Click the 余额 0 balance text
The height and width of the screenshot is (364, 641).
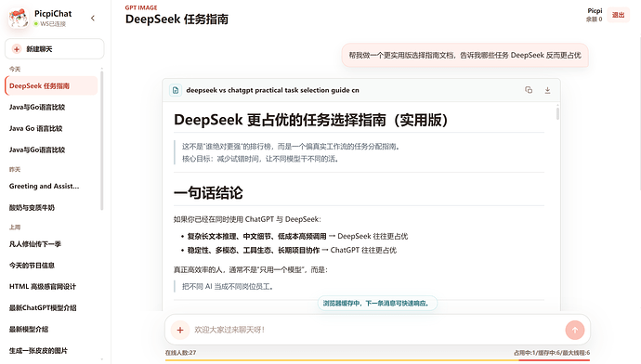click(594, 19)
